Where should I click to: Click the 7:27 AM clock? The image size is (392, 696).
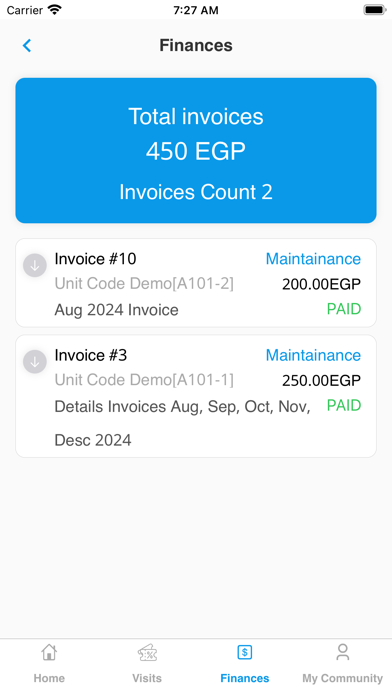pos(196,10)
